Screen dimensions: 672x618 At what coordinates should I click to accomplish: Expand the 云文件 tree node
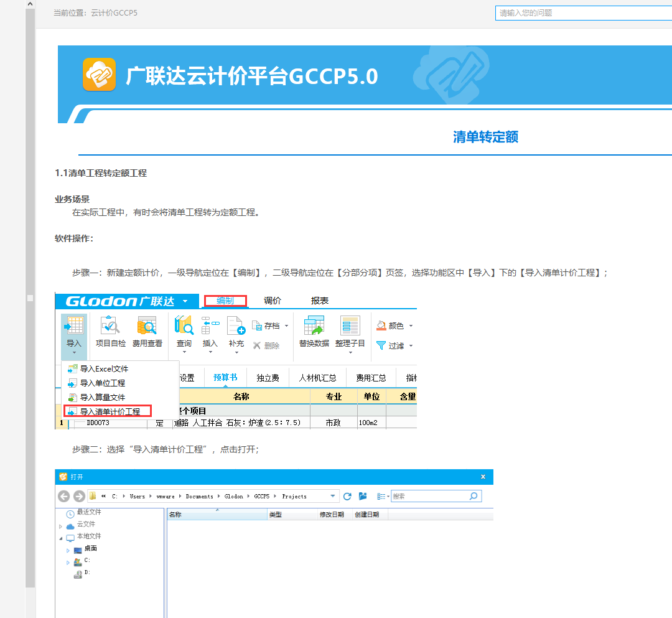(60, 527)
